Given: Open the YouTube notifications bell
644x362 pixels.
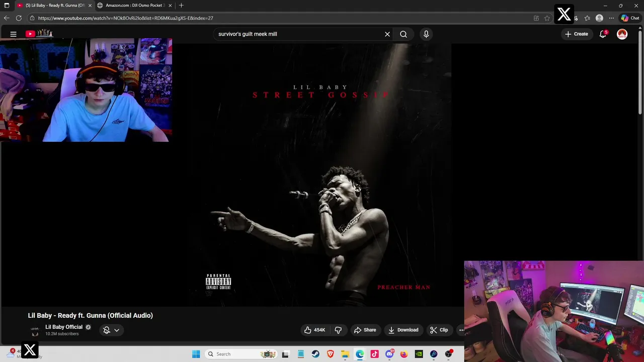Looking at the screenshot, I should click(603, 34).
